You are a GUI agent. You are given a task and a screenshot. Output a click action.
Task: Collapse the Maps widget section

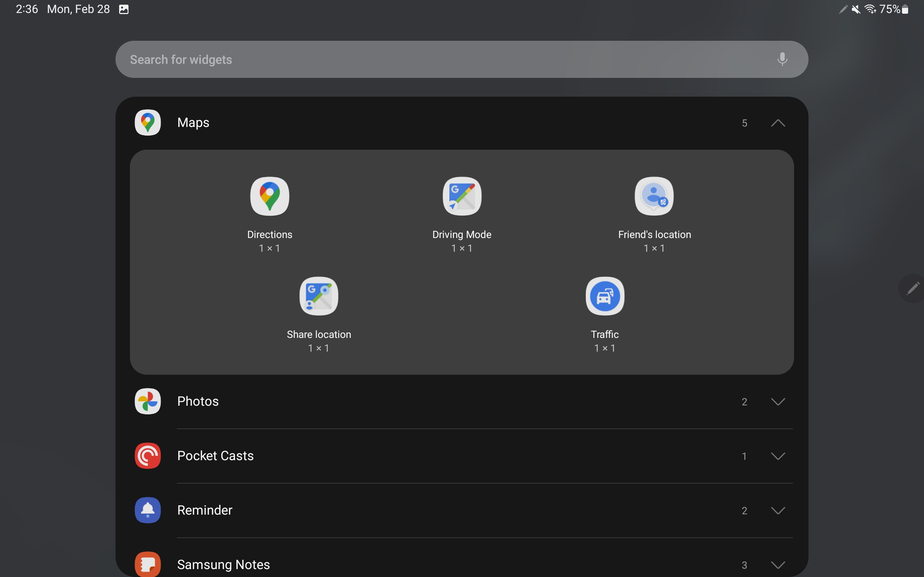pos(778,123)
